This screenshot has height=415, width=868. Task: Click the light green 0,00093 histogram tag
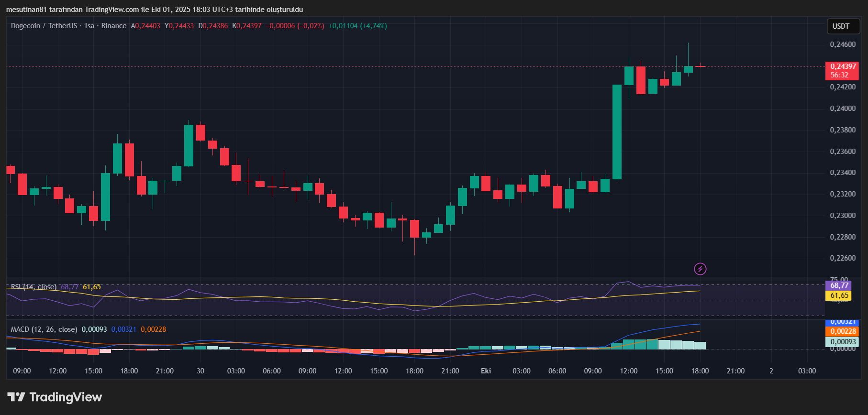tap(842, 342)
